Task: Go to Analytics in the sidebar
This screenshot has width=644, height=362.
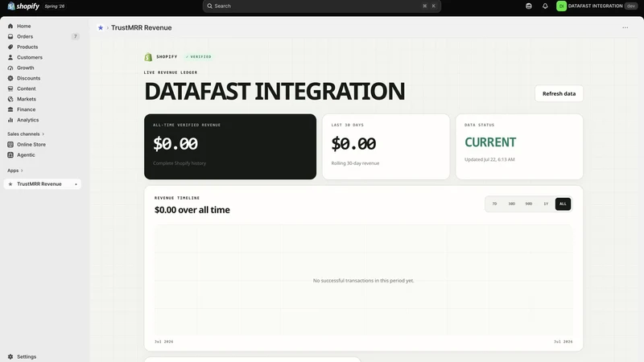Action: (28, 120)
